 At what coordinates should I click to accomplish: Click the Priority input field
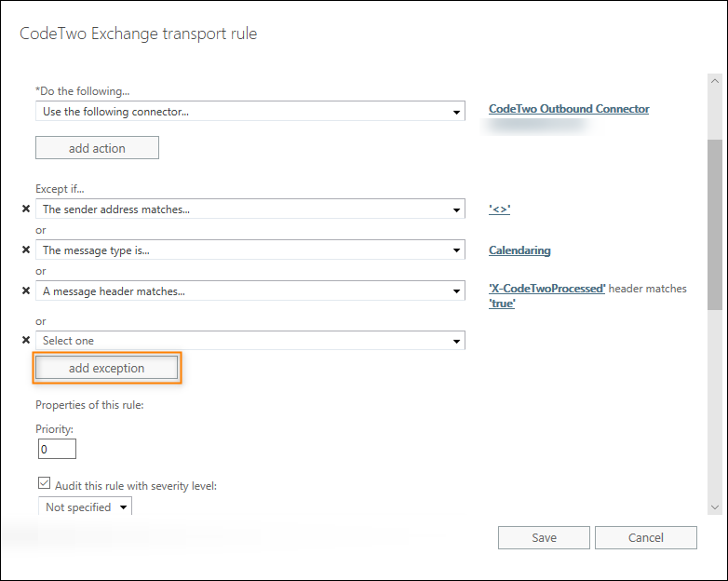(x=57, y=449)
